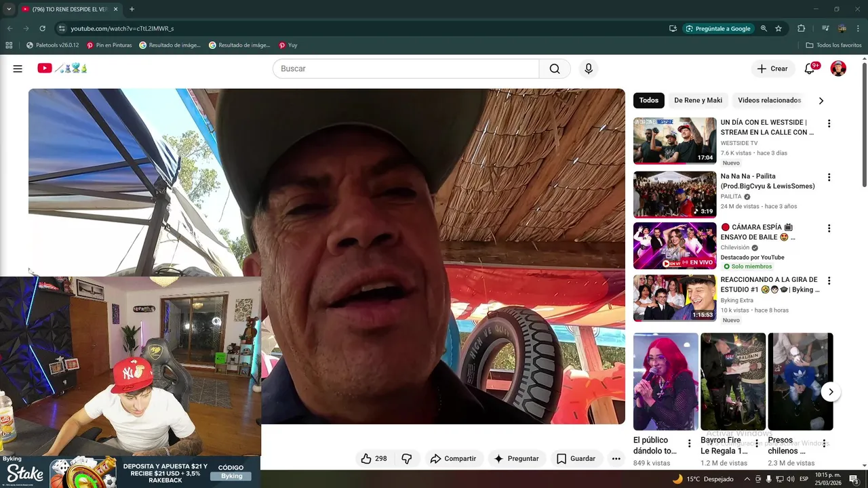
Task: Open the WESTSIDE TV channel link
Action: (739, 143)
